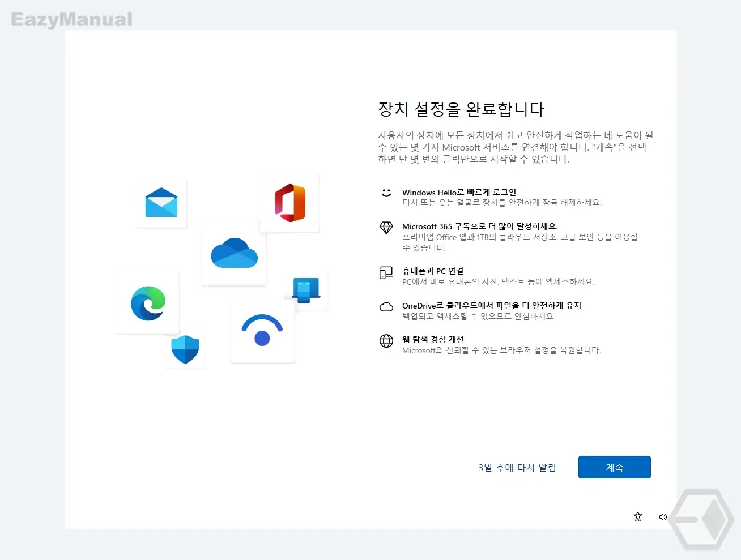Click the text 웹 탐색 경험 개선
Viewport: 741px width, 560px height.
tap(433, 339)
